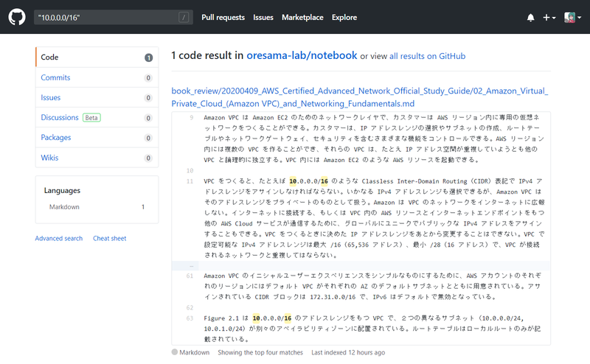Open Marketplace
Image resolution: width=590 pixels, height=364 pixels.
(x=302, y=17)
